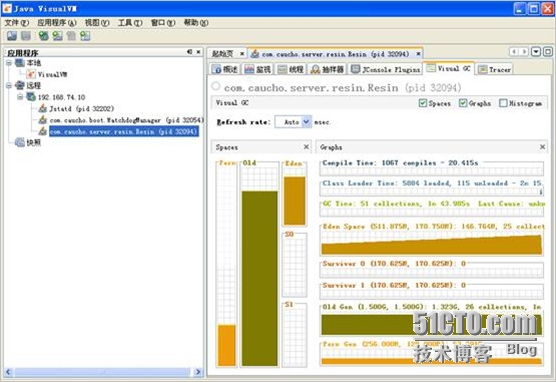Open the File menu

point(17,23)
